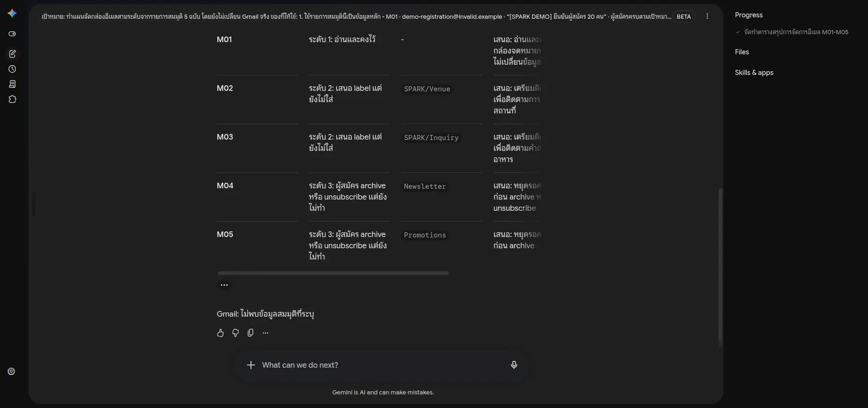Open the Files section in right panel

742,52
